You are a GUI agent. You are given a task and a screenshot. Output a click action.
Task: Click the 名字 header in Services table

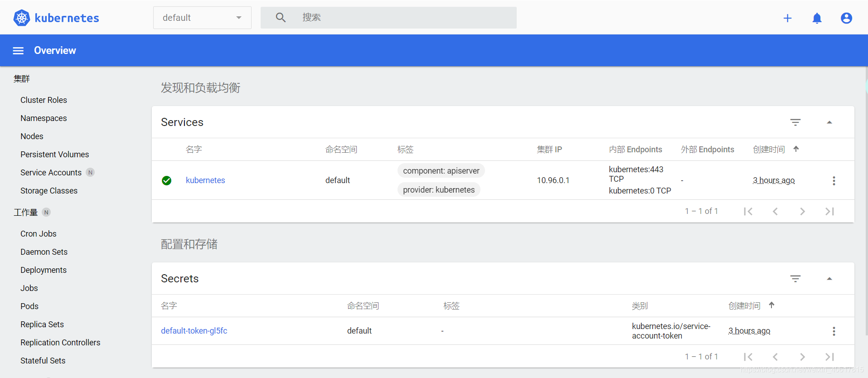pos(194,150)
